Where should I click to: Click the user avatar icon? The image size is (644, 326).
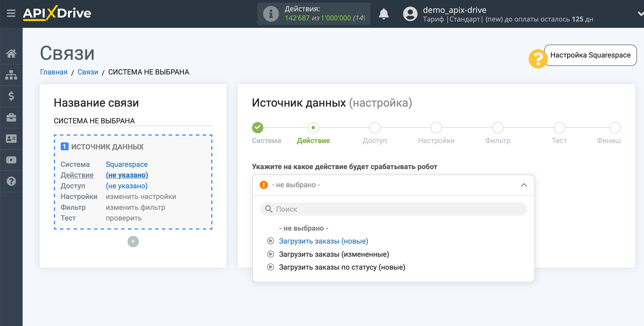[x=410, y=14]
